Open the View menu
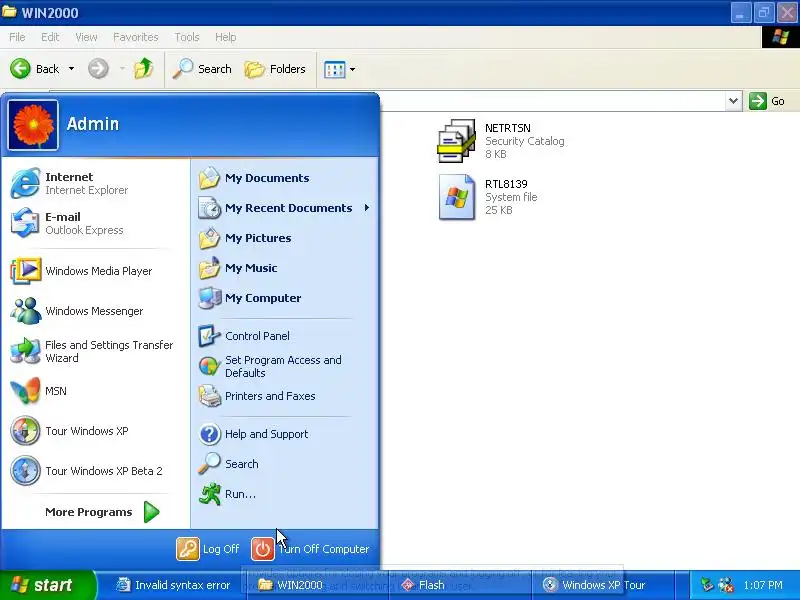The height and width of the screenshot is (600, 800). click(86, 37)
